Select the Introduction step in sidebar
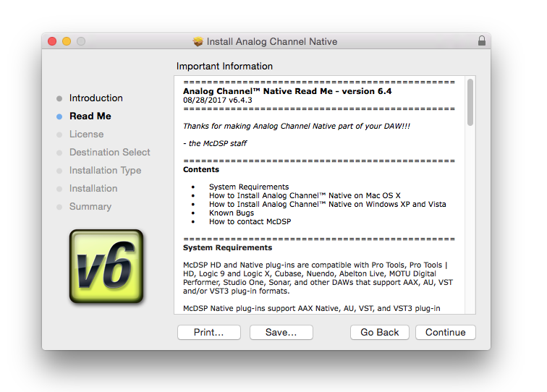 96,98
